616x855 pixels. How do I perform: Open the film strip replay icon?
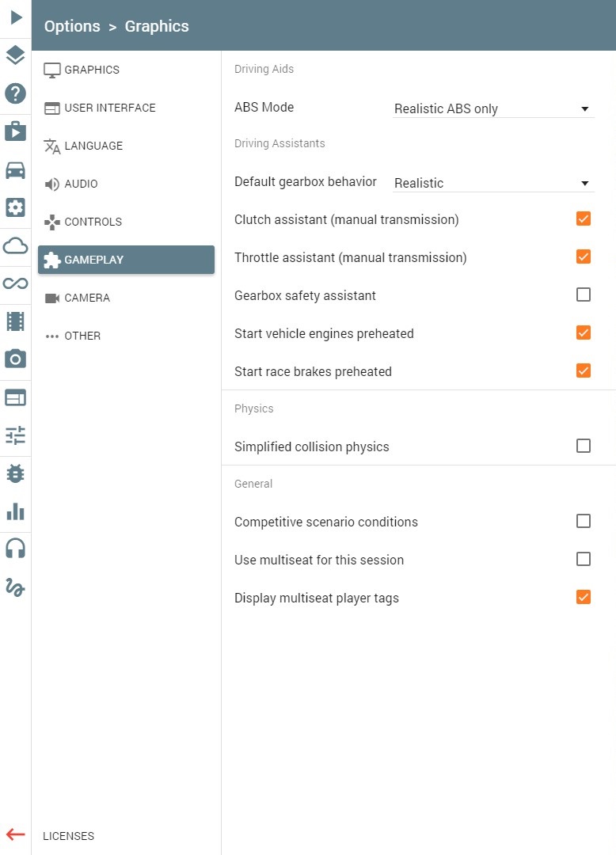(15, 321)
